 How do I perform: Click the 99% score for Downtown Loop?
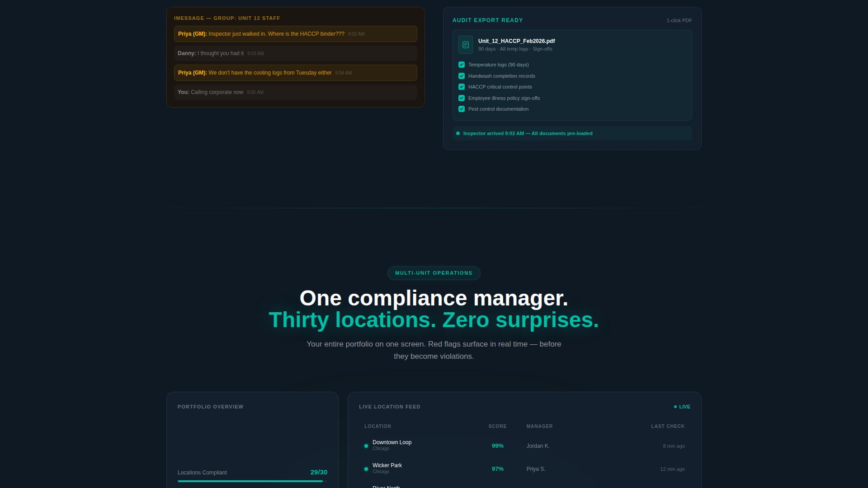497,446
